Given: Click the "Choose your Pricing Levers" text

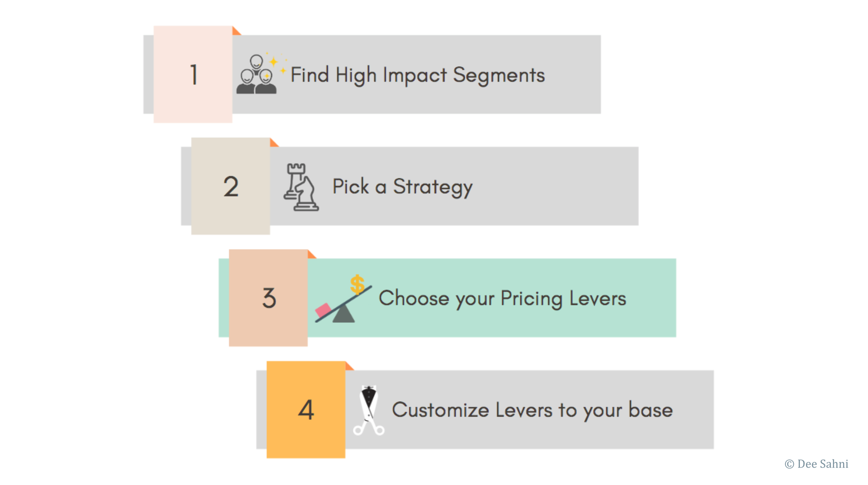Looking at the screenshot, I should 502,298.
